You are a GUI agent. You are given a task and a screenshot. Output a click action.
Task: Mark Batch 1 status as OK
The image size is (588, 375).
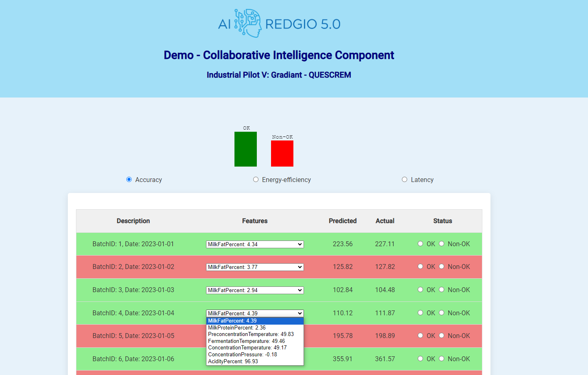click(x=421, y=244)
